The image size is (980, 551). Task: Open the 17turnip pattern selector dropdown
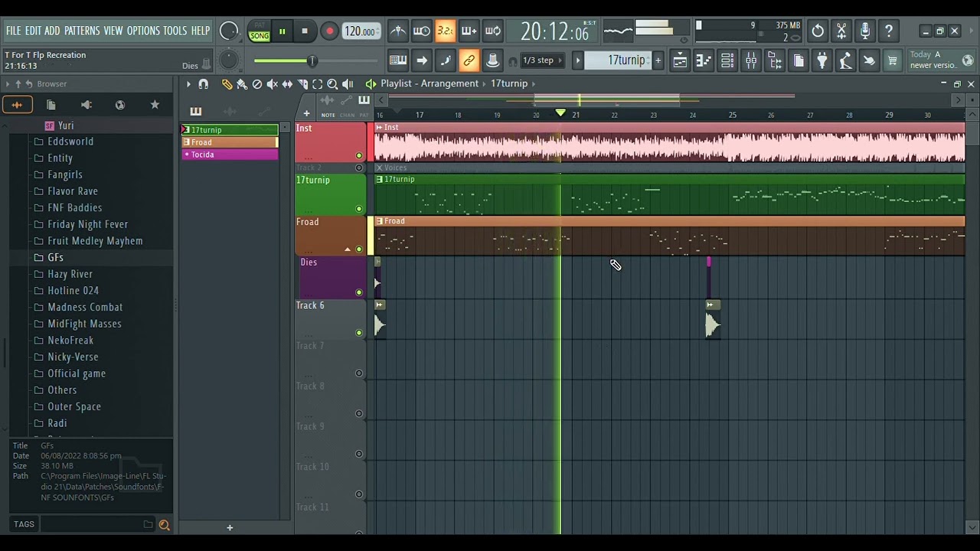[618, 60]
